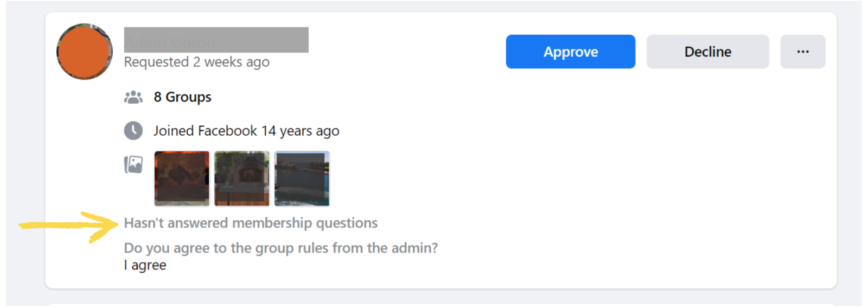Click the clock icon beside join date
The image size is (868, 308).
click(x=133, y=131)
